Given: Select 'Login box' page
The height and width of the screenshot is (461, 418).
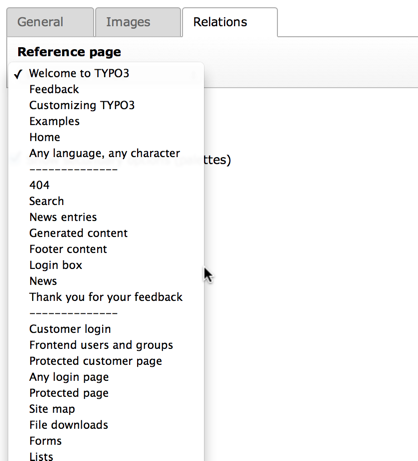Looking at the screenshot, I should point(106,265).
